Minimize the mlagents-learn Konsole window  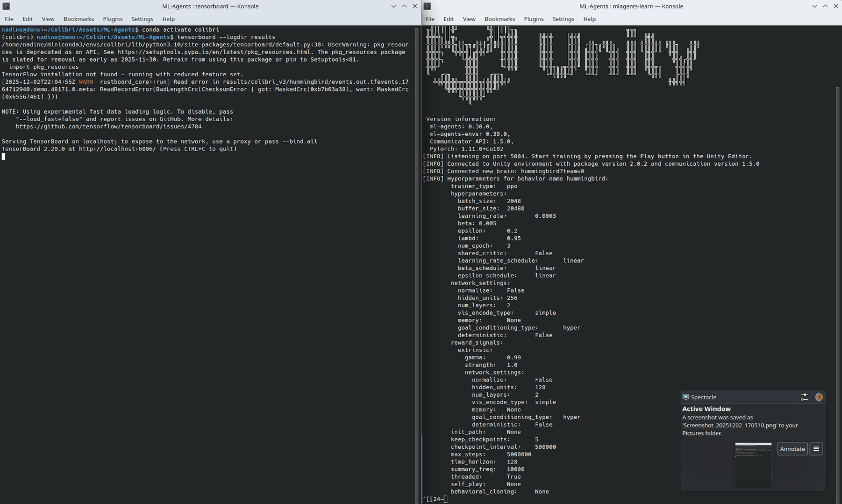tap(815, 6)
